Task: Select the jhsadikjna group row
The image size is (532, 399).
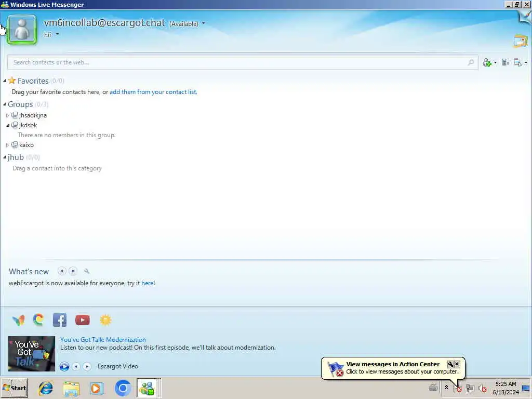Action: click(x=33, y=115)
